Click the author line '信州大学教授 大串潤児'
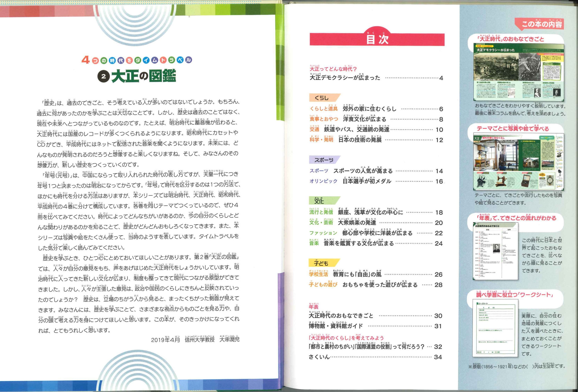Viewport: 578px width, 392px height. coord(212,339)
